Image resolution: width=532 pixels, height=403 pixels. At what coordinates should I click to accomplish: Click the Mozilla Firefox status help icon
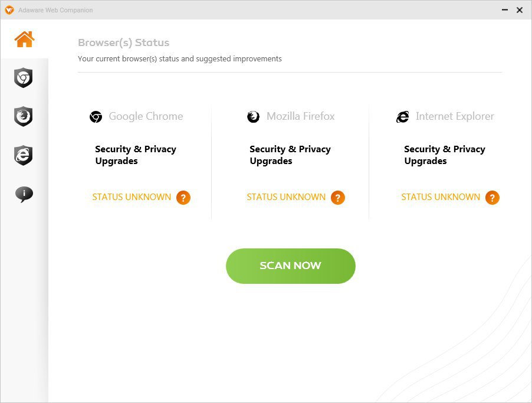tap(338, 198)
